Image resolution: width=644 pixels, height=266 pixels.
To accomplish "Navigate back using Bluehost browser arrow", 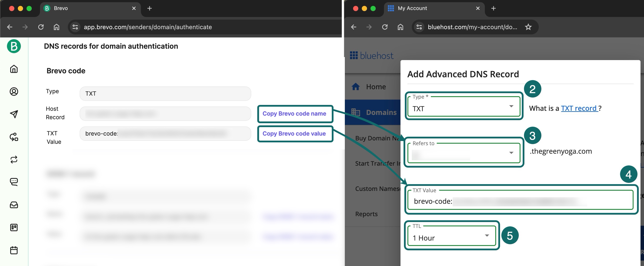I will pyautogui.click(x=354, y=27).
